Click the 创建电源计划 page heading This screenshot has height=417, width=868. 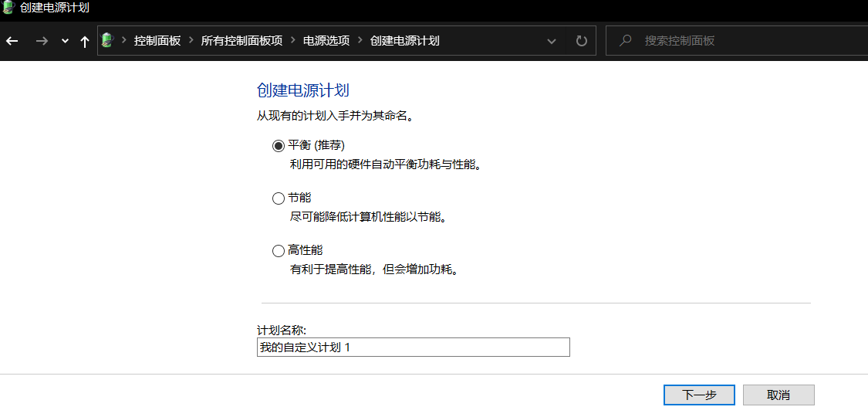tap(303, 90)
